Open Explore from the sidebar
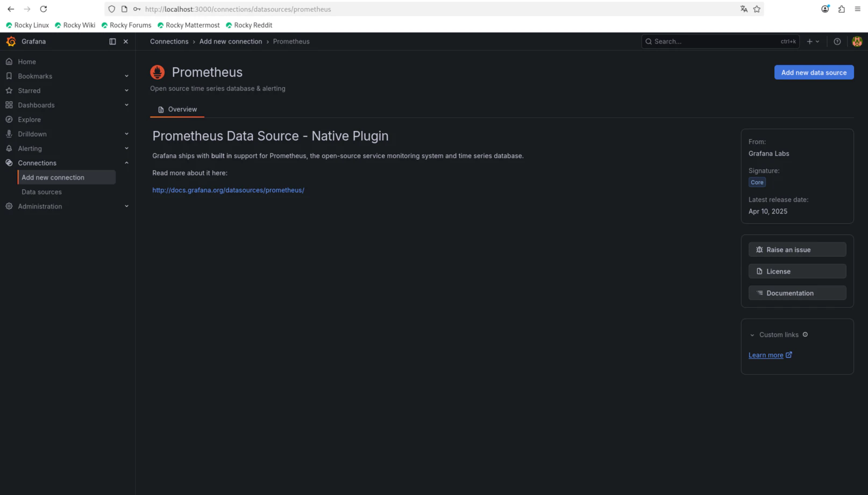The image size is (868, 495). point(29,120)
